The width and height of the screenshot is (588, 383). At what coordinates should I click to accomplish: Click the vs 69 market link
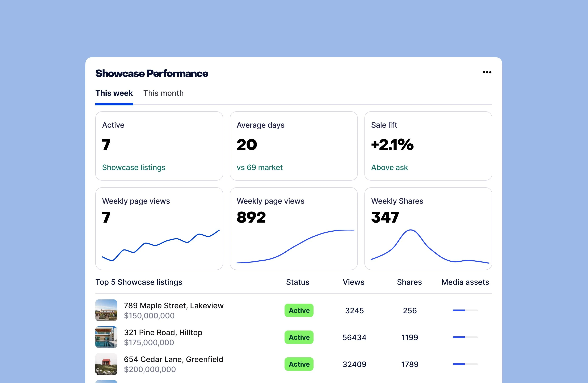(260, 167)
